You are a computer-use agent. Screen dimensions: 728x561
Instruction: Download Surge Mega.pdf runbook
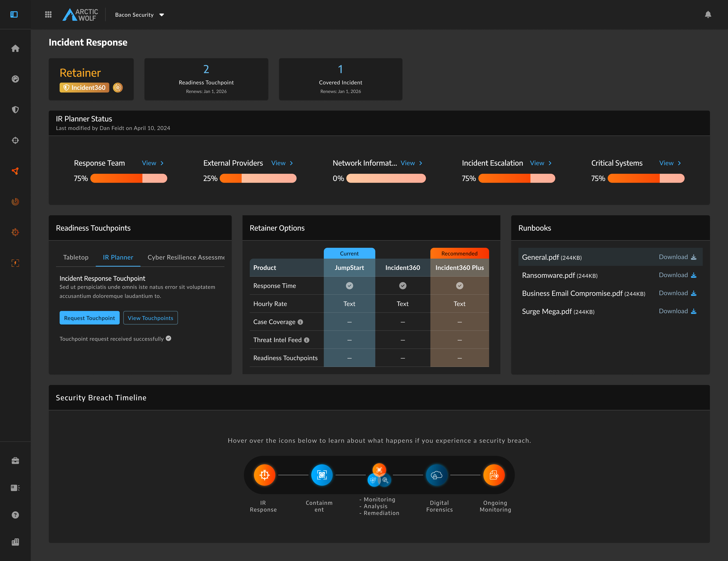678,311
